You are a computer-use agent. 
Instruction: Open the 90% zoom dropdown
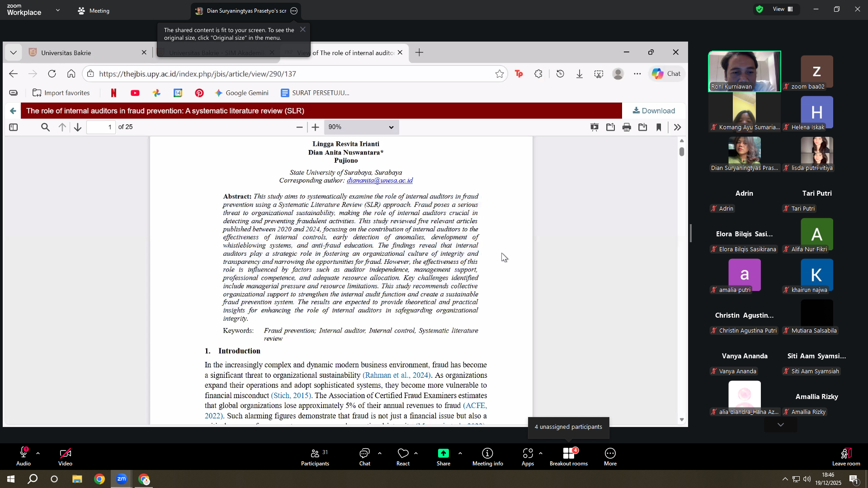tap(361, 127)
